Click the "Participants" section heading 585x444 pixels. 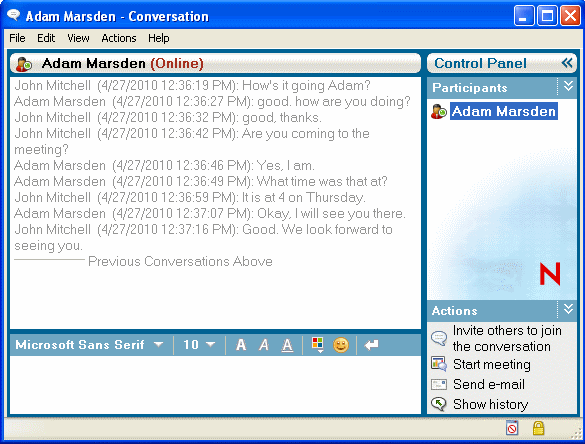pos(470,88)
